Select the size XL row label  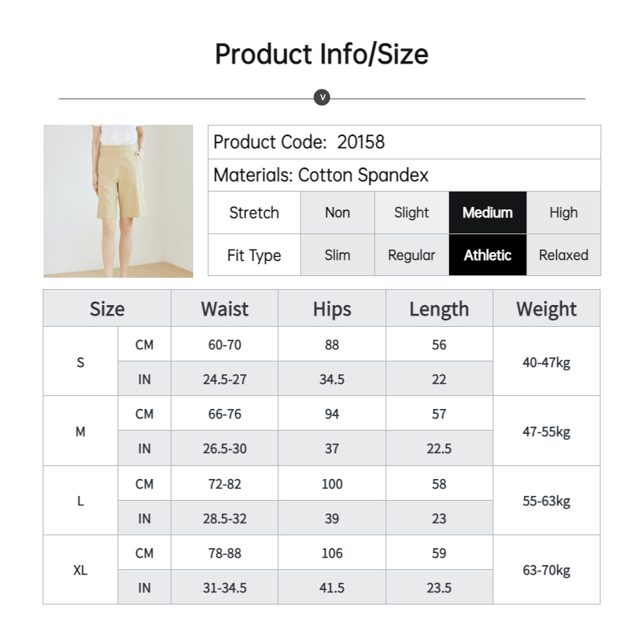[80, 570]
